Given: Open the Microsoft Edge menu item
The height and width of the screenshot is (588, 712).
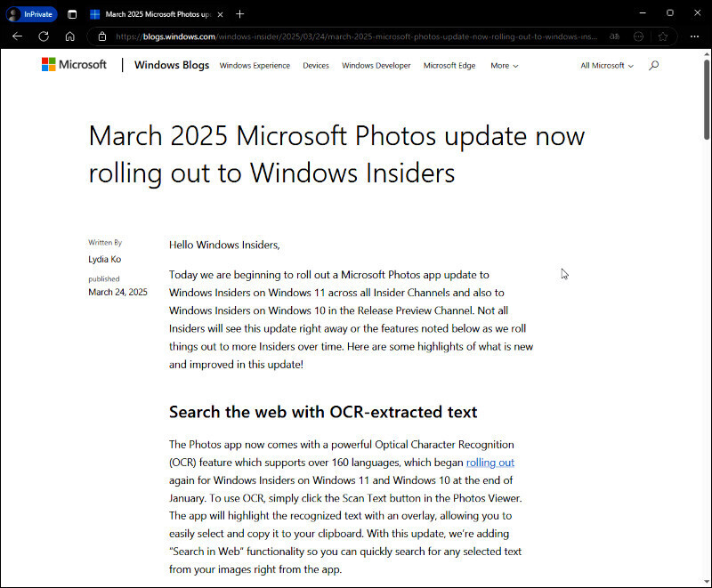Looking at the screenshot, I should (x=449, y=65).
